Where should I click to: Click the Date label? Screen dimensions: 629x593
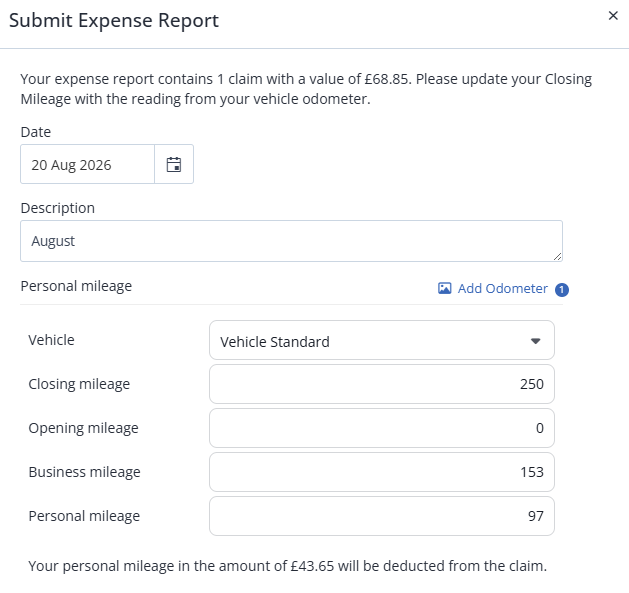tap(36, 132)
